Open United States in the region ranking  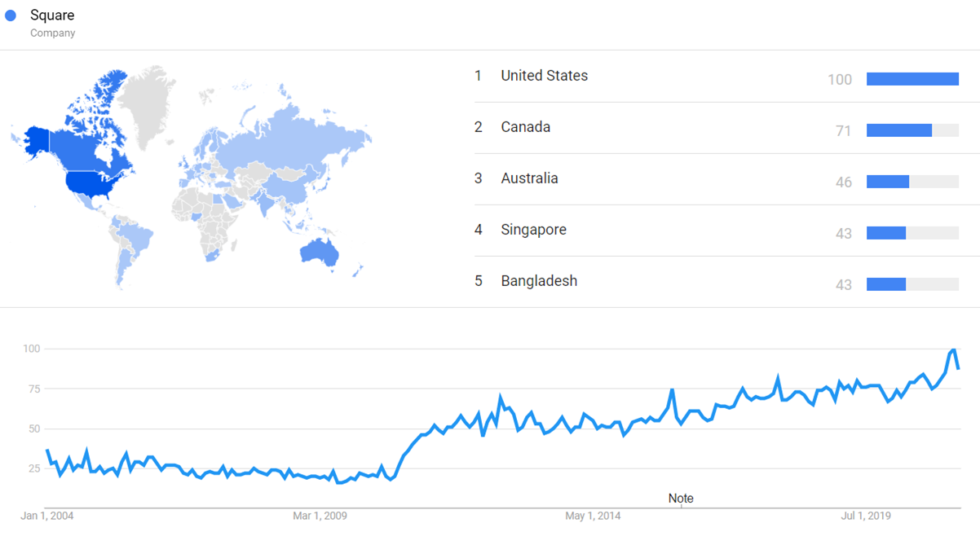coord(544,76)
